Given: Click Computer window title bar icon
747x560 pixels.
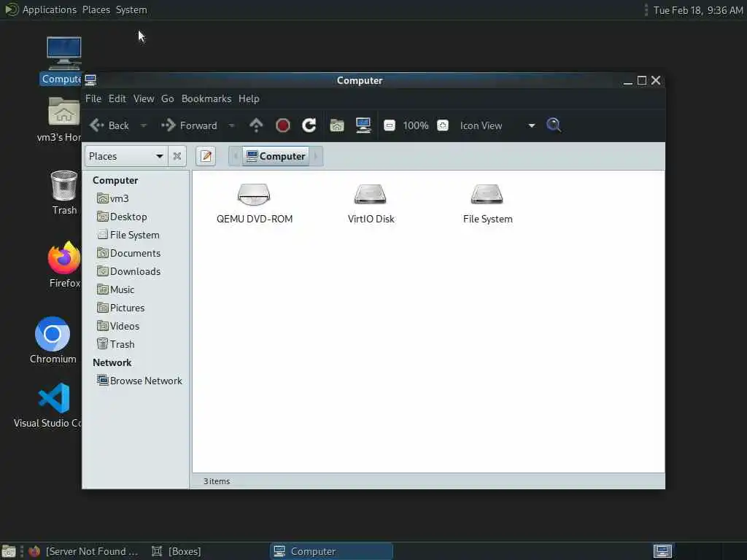Looking at the screenshot, I should 90,80.
